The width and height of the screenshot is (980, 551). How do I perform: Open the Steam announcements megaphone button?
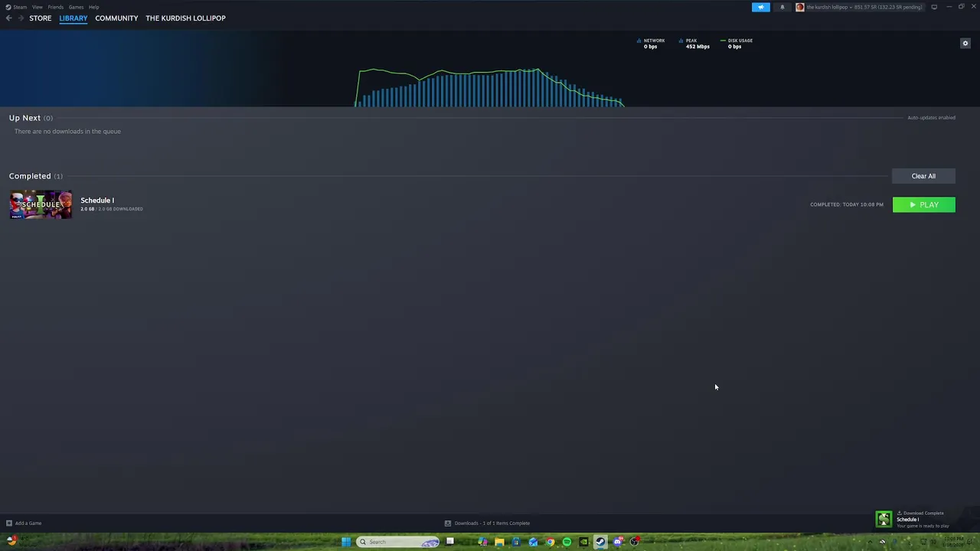click(x=761, y=7)
